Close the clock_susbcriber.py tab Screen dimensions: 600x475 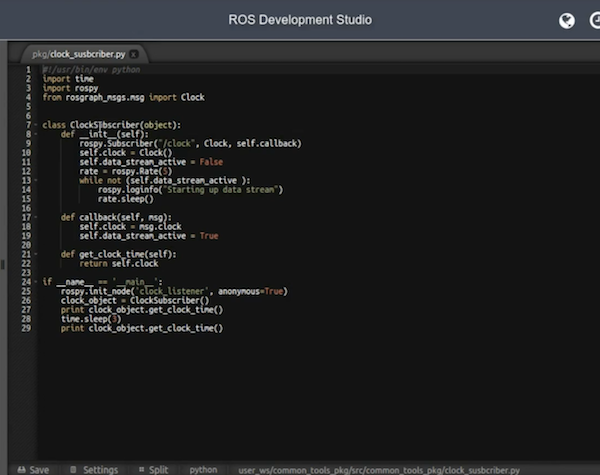pyautogui.click(x=134, y=54)
